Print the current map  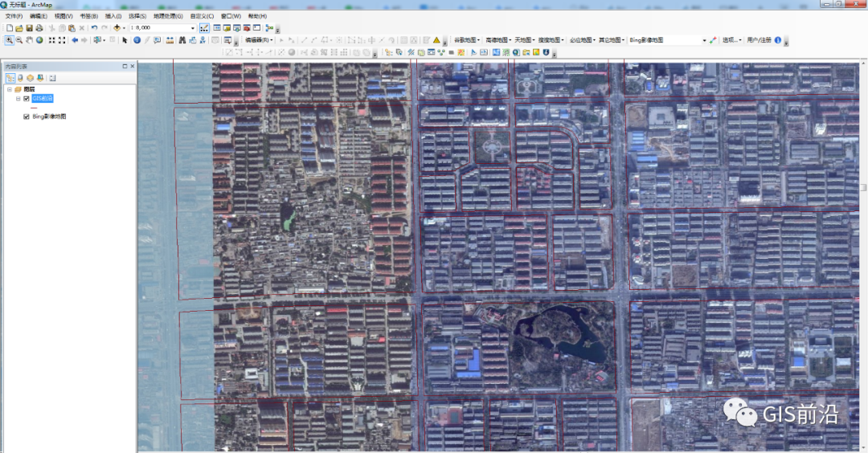[x=39, y=27]
